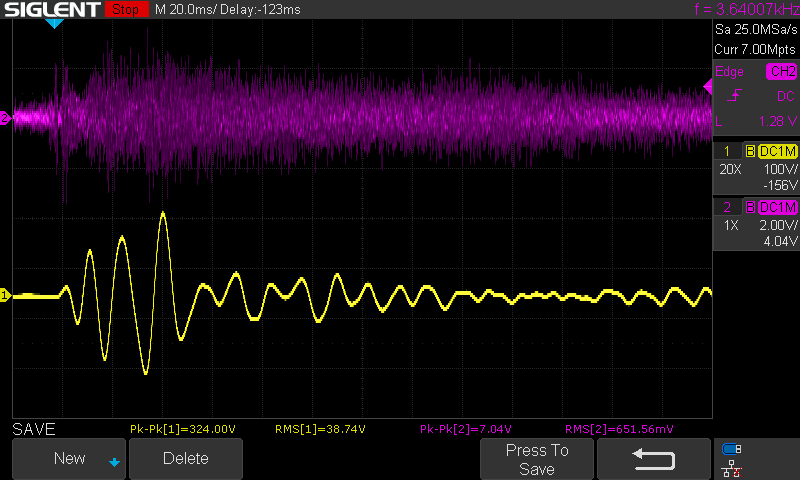The width and height of the screenshot is (800, 480).
Task: Click the RMS[2]=651.56mV measurement
Action: pos(619,429)
